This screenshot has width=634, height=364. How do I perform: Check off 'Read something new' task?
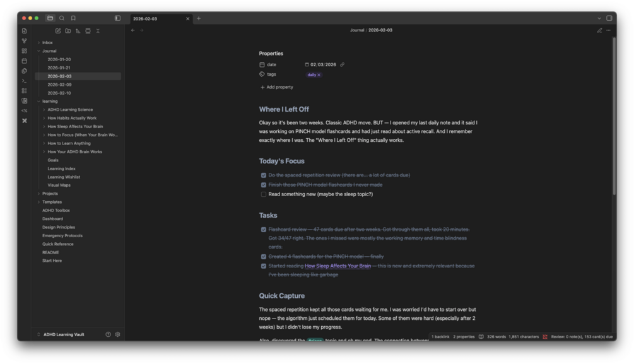point(264,194)
